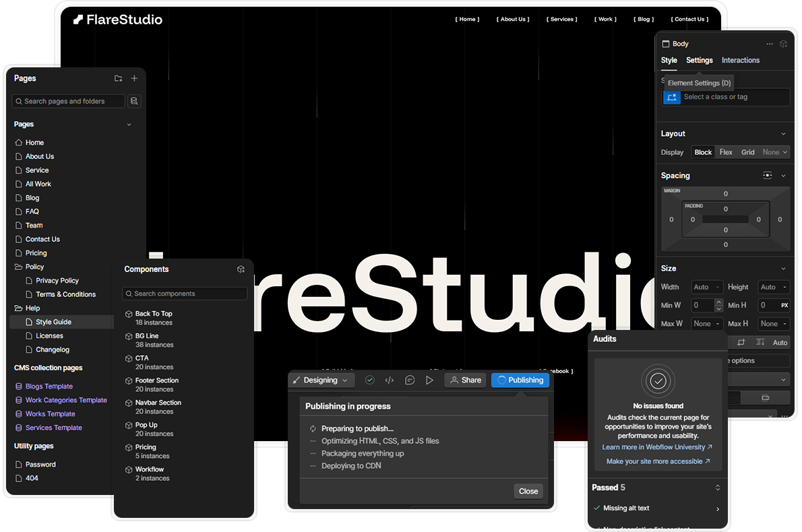Select the Navbar Section component icon

tap(129, 403)
